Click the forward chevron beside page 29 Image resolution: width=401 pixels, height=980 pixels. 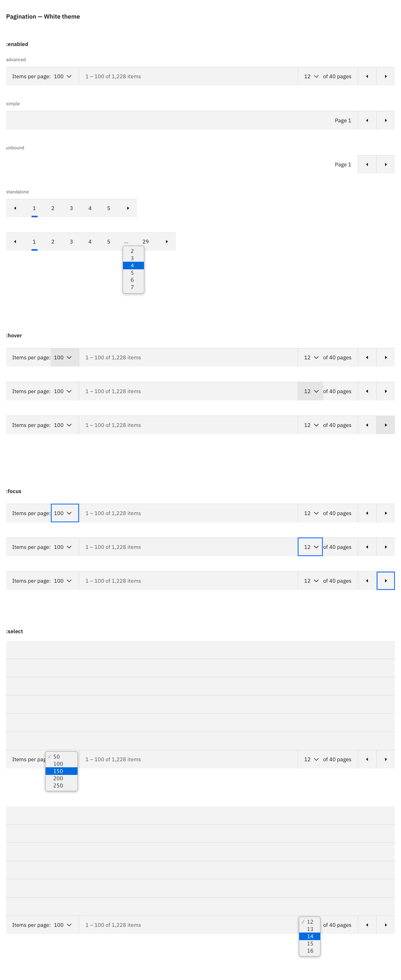(x=167, y=242)
